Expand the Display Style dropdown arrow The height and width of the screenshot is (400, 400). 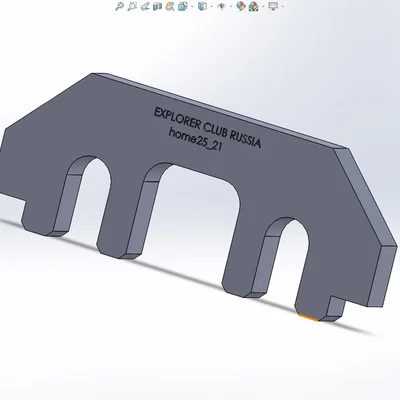(x=212, y=6)
